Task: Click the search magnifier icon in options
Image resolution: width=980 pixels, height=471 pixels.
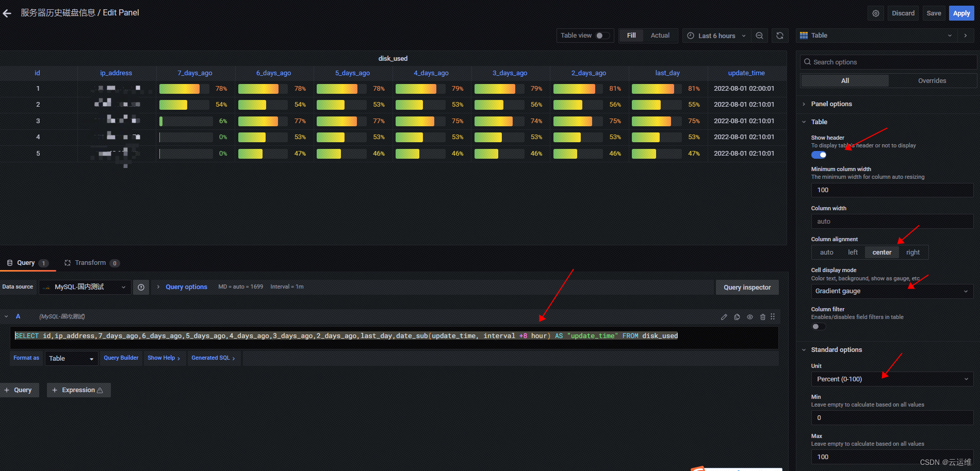Action: 807,62
